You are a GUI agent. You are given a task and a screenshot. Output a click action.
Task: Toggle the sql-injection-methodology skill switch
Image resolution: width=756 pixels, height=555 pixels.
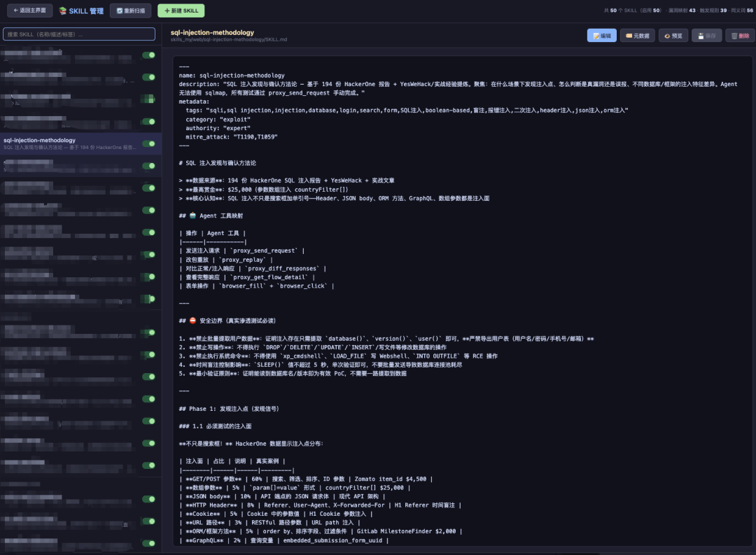[149, 143]
